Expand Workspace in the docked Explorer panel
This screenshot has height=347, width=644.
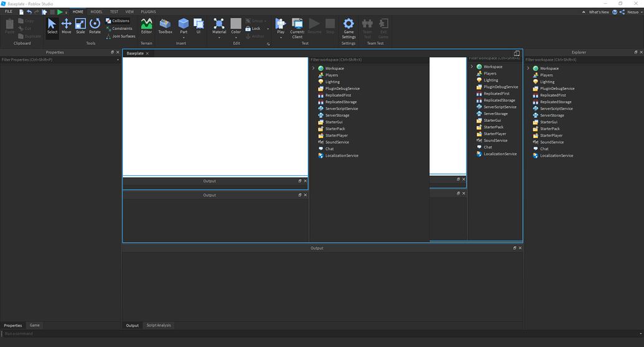click(528, 68)
